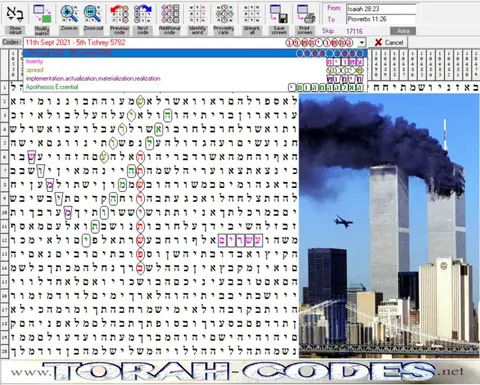480x385 pixels.
Task: Pick the 'Apotheosis Essential' code entry
Action: click(195, 87)
